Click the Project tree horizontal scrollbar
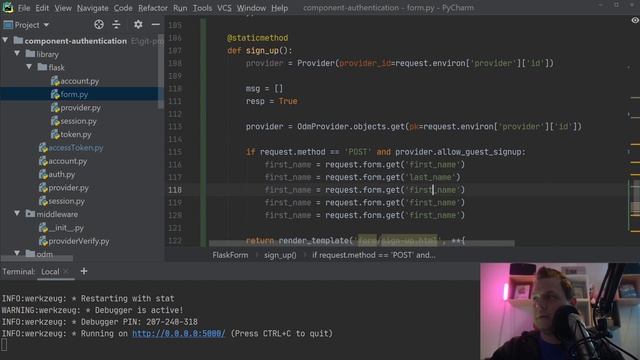Image resolution: width=640 pixels, height=360 pixels. coord(38,258)
